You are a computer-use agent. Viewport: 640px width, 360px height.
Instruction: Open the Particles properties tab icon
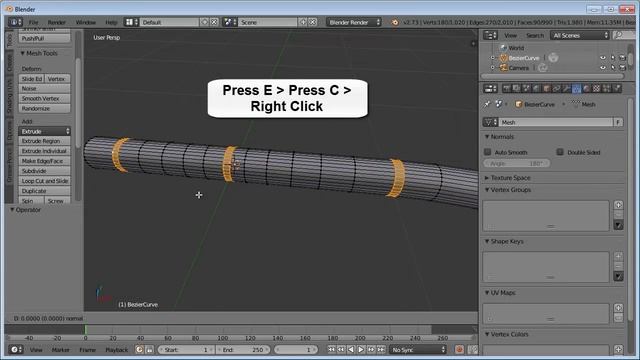[x=607, y=88]
